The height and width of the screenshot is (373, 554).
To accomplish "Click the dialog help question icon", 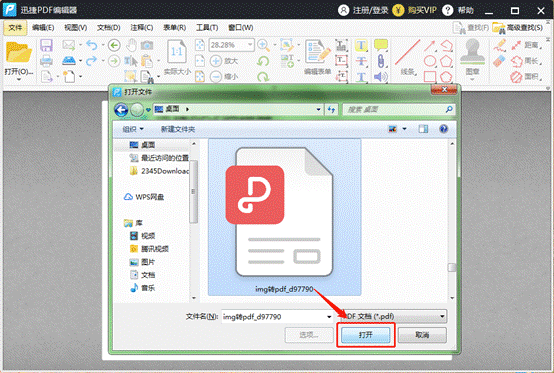I will [443, 129].
